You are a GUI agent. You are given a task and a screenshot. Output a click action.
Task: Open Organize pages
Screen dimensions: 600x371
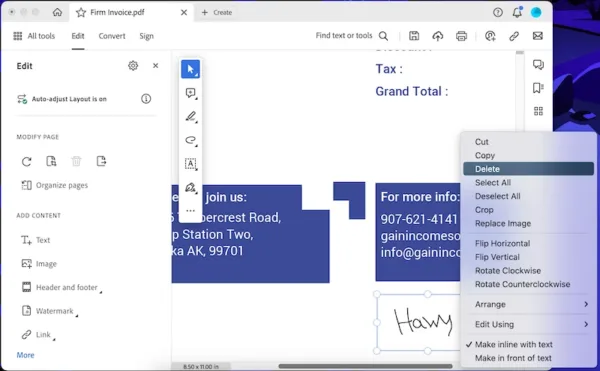[54, 185]
